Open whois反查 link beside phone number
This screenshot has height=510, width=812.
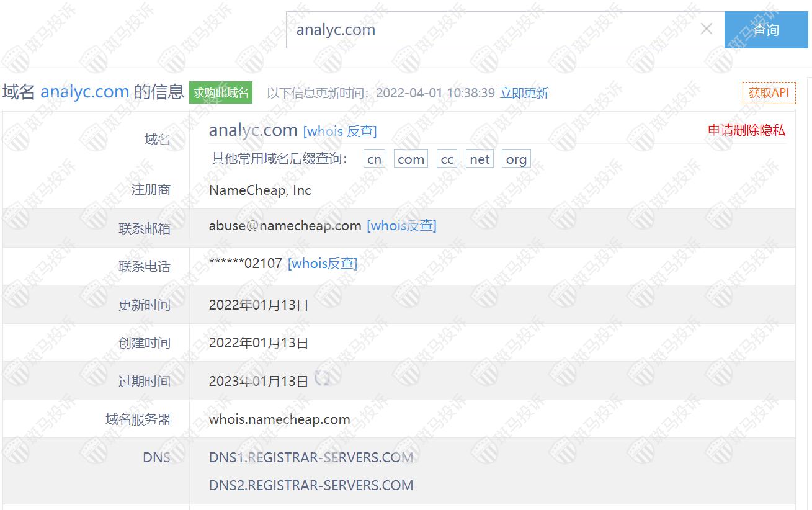pos(323,263)
